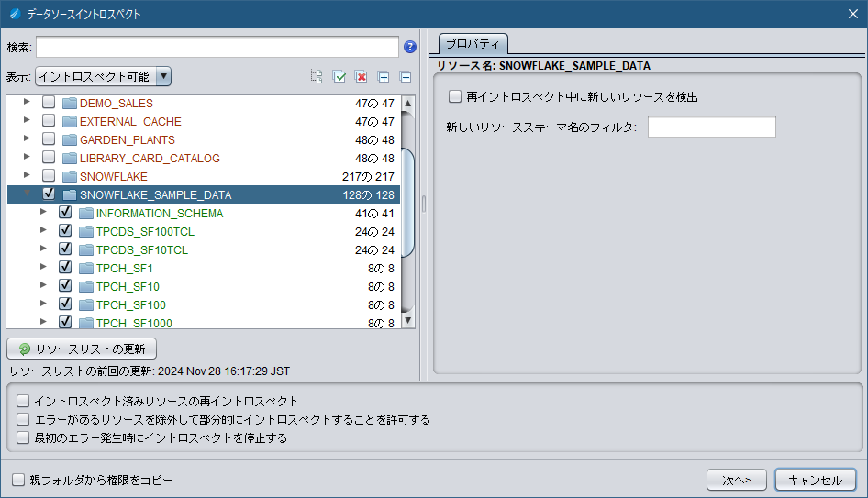
Task: Close the データソースイントロスペクト dialog
Action: pyautogui.click(x=853, y=14)
